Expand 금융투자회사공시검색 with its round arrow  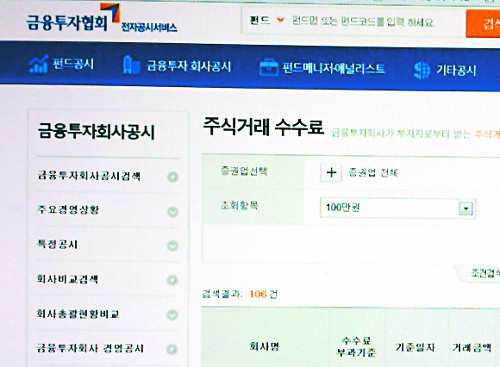(x=173, y=177)
